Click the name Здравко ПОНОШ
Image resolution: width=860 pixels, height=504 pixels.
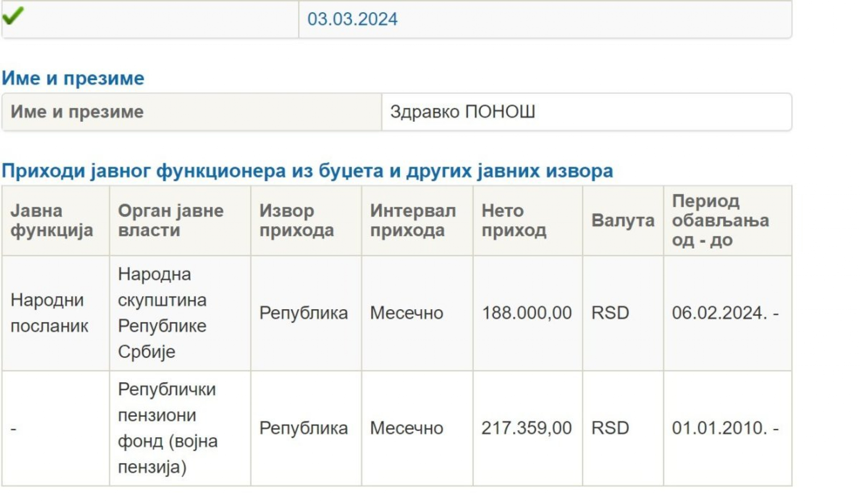pyautogui.click(x=462, y=112)
